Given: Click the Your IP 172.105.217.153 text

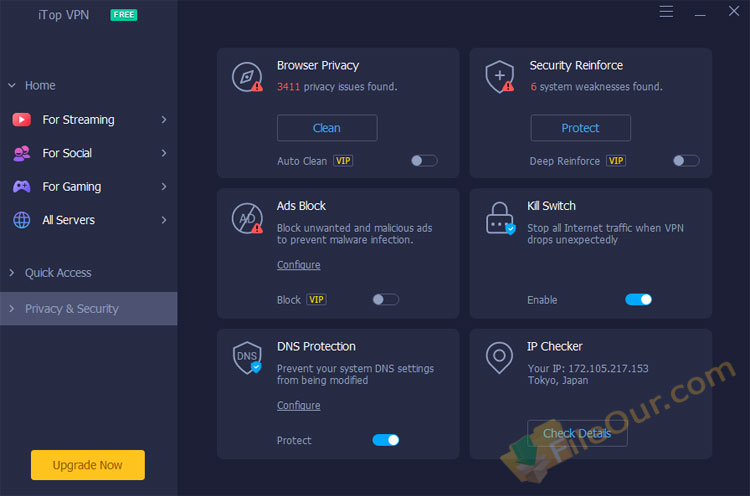Looking at the screenshot, I should [588, 368].
